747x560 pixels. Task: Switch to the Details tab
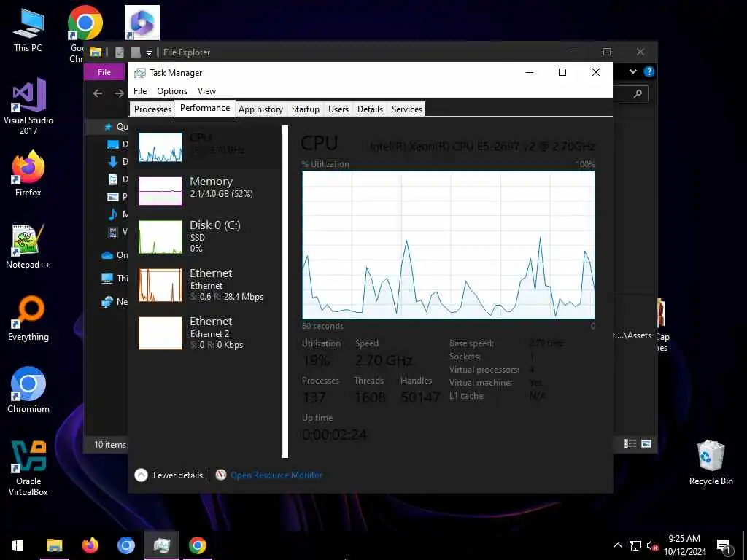370,109
